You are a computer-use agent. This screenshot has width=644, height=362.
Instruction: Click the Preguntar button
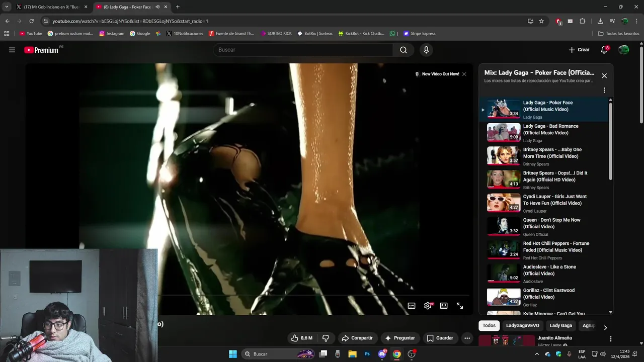tap(400, 338)
